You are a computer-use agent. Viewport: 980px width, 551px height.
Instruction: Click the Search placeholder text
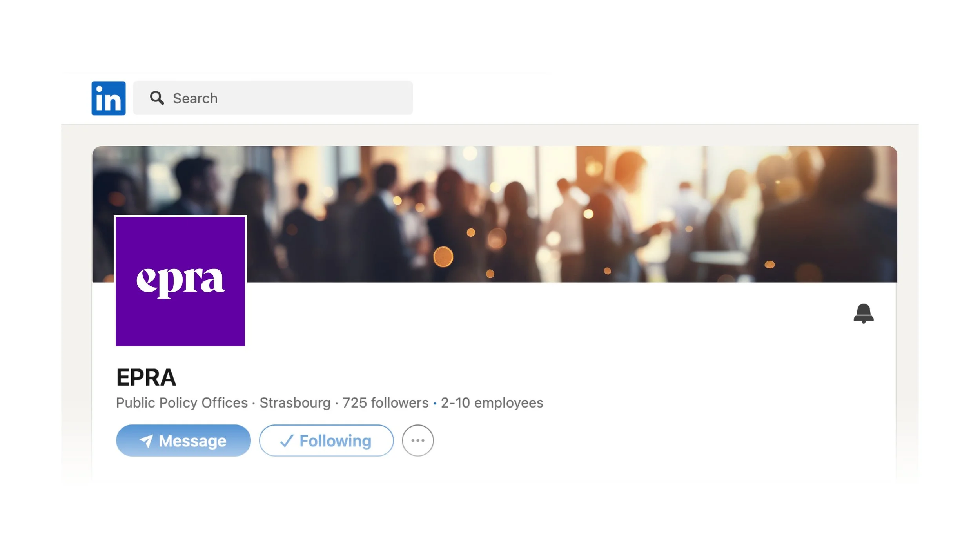click(195, 98)
